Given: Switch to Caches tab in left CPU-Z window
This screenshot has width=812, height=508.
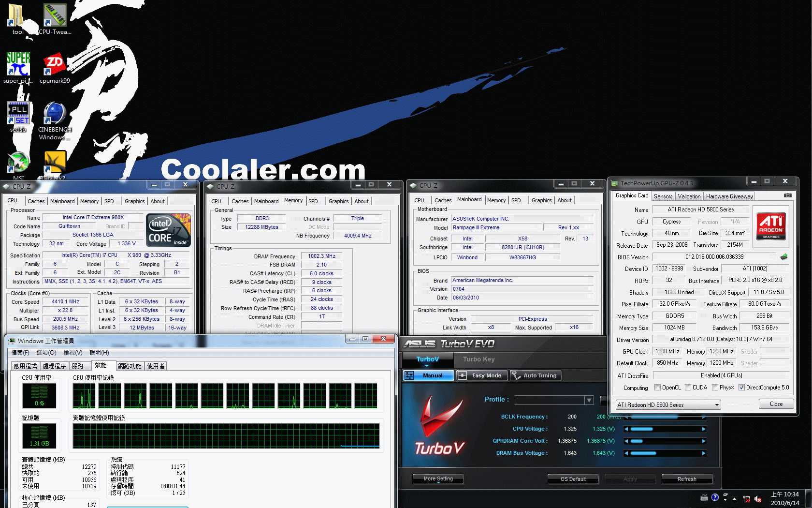Looking at the screenshot, I should coord(36,201).
